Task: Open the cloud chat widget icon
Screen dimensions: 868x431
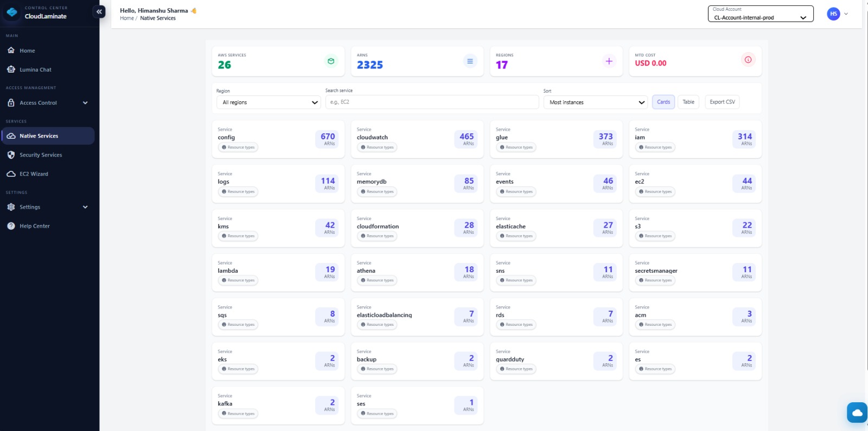Action: click(x=857, y=413)
